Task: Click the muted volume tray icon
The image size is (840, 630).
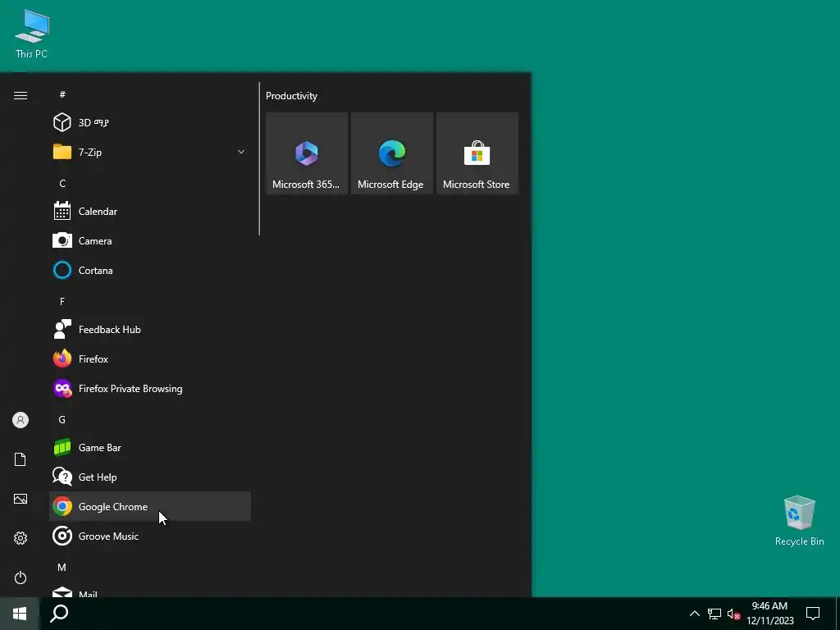Action: pyautogui.click(x=733, y=614)
